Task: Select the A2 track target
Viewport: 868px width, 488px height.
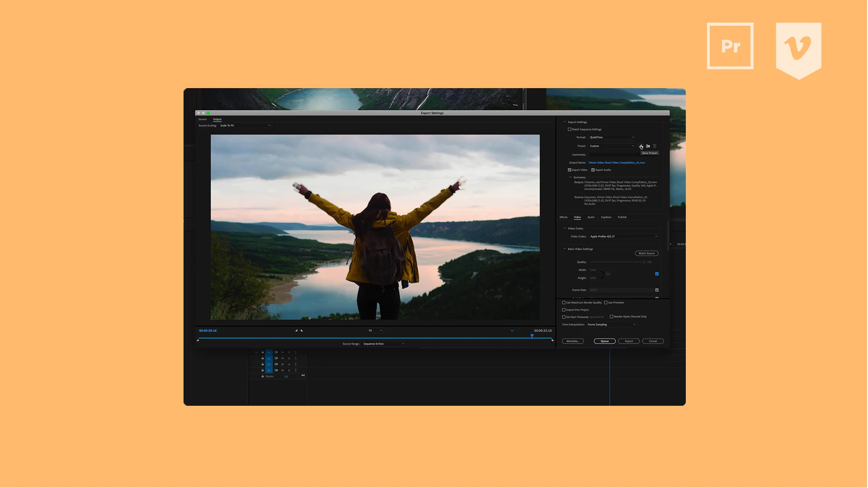Action: (269, 358)
